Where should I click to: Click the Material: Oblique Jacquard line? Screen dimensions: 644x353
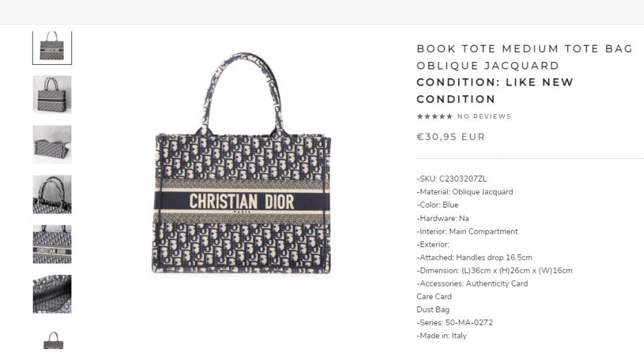click(x=465, y=192)
